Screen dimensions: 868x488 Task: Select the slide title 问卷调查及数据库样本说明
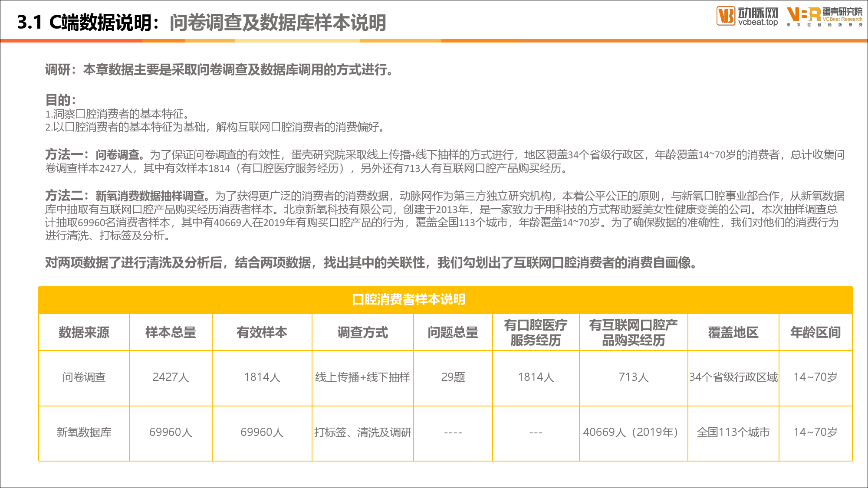click(x=278, y=23)
